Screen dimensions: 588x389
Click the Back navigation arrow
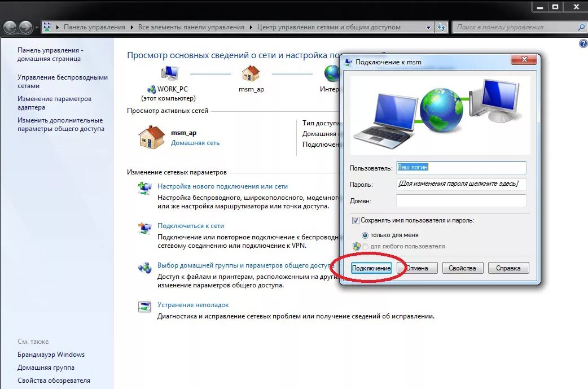click(10, 27)
